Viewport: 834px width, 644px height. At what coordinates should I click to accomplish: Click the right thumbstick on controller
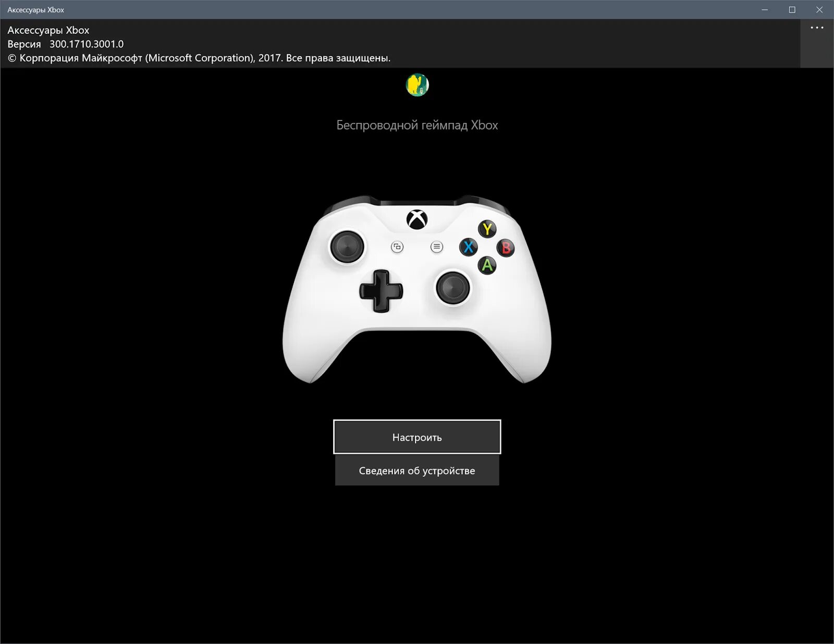tap(452, 288)
